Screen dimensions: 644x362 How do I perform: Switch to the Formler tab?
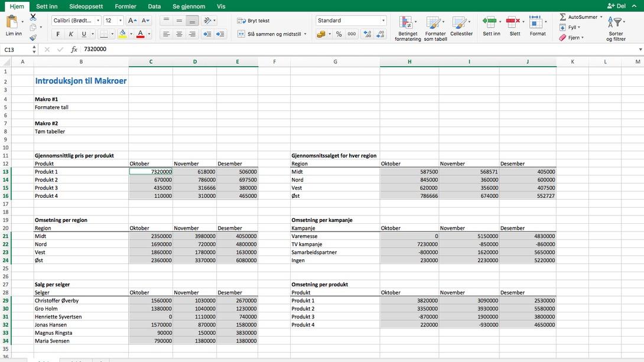[x=125, y=6]
